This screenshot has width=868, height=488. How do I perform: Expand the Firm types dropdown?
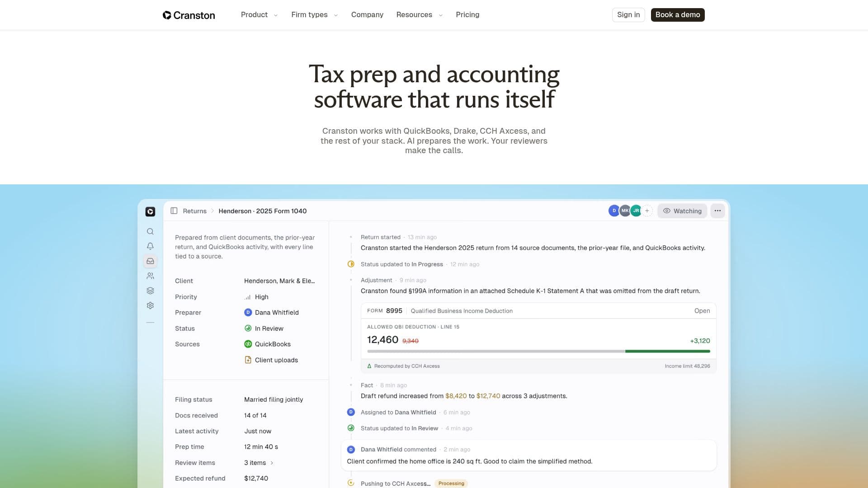(x=314, y=15)
